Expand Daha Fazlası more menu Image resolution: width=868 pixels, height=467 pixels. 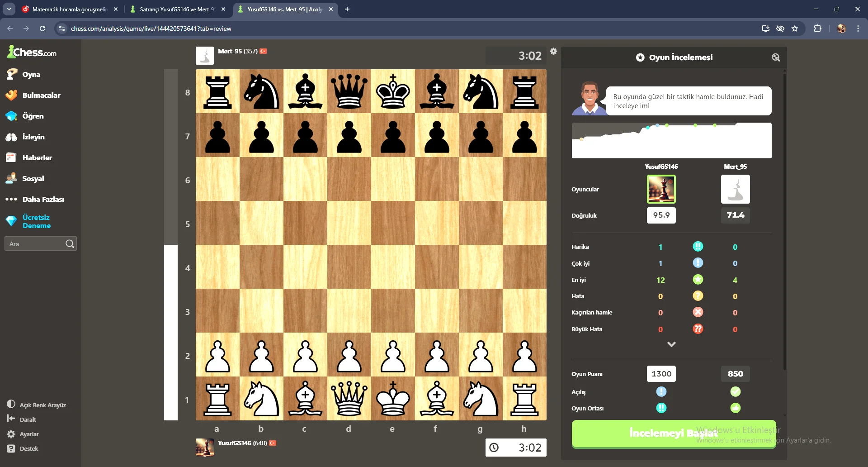(x=35, y=200)
